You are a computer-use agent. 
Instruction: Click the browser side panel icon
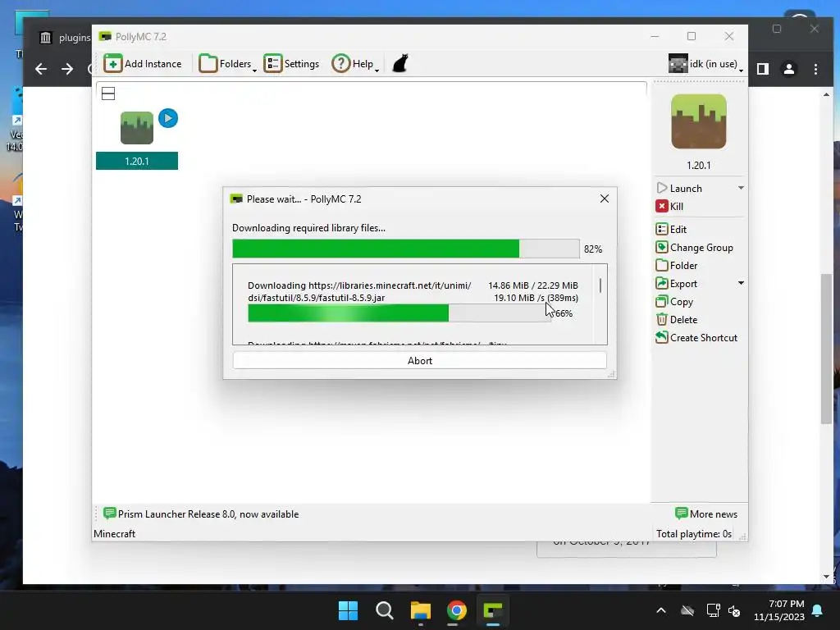click(x=762, y=69)
